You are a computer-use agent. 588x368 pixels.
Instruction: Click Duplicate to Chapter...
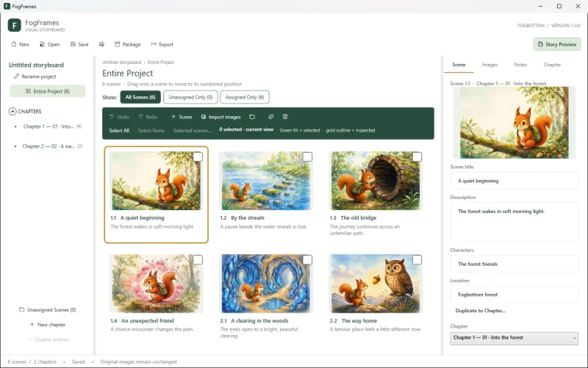481,311
